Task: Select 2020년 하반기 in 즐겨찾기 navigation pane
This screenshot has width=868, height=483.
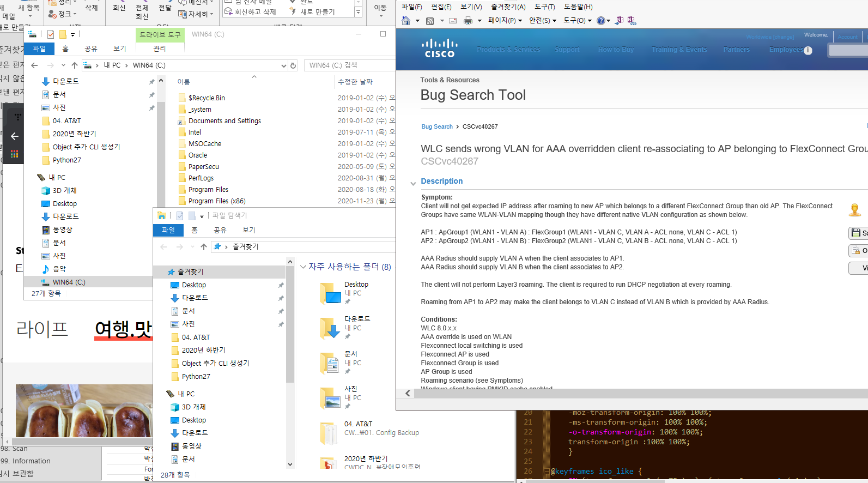Action: coord(203,351)
